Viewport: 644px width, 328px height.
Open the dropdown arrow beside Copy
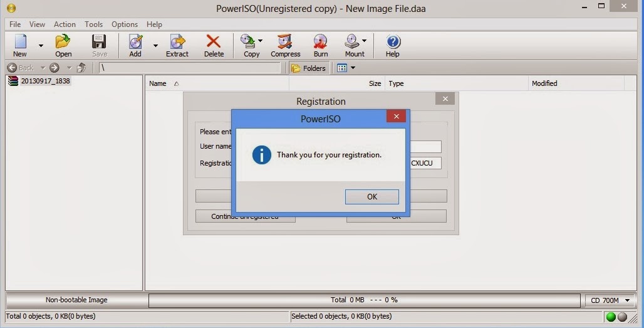pyautogui.click(x=261, y=41)
